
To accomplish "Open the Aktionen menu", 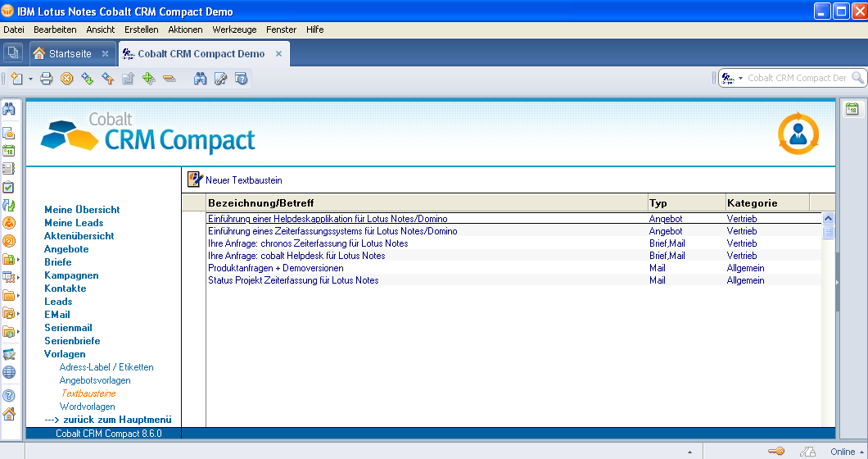I will [x=185, y=30].
